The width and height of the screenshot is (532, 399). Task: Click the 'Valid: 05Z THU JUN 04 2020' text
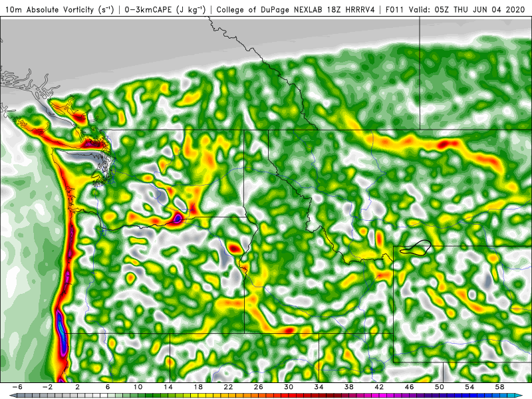[467, 10]
